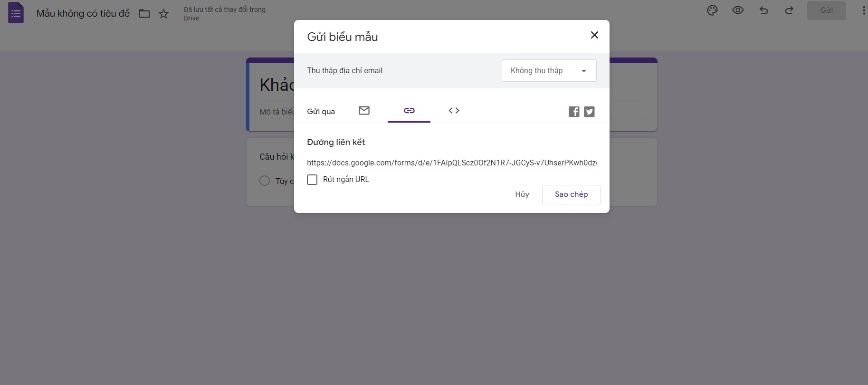Click the redo arrow icon
This screenshot has height=385, width=868.
(x=789, y=10)
